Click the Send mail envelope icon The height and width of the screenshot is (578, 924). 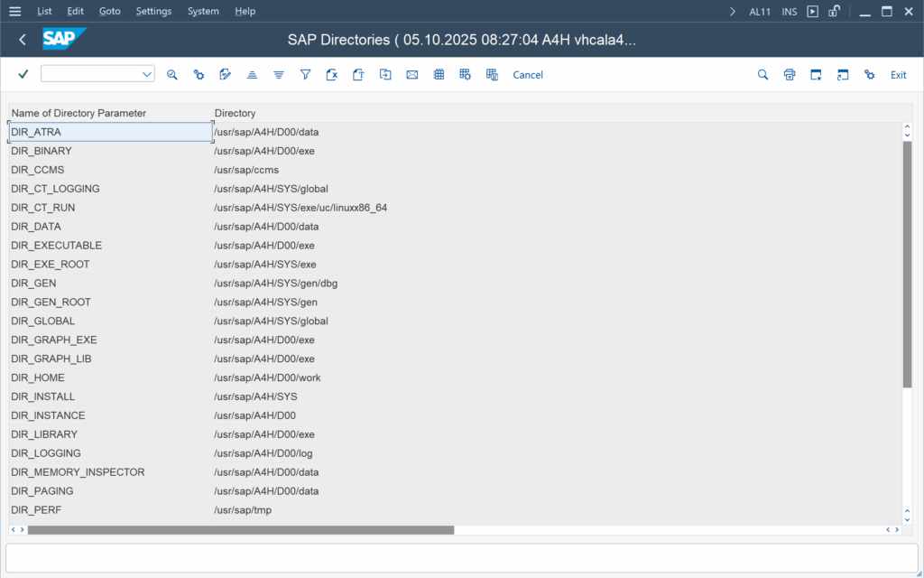tap(411, 74)
